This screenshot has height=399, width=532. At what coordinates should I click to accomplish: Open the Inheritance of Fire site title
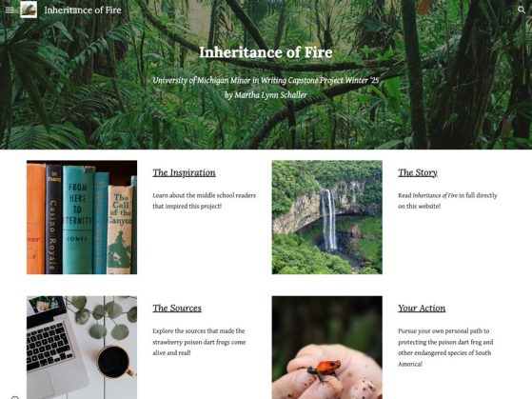point(83,10)
